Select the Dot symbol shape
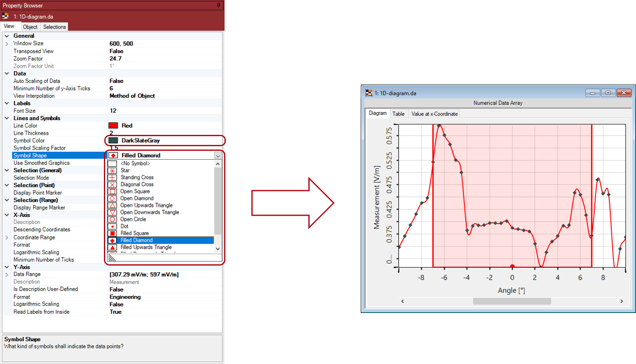Image resolution: width=636 pixels, height=364 pixels. (161, 226)
